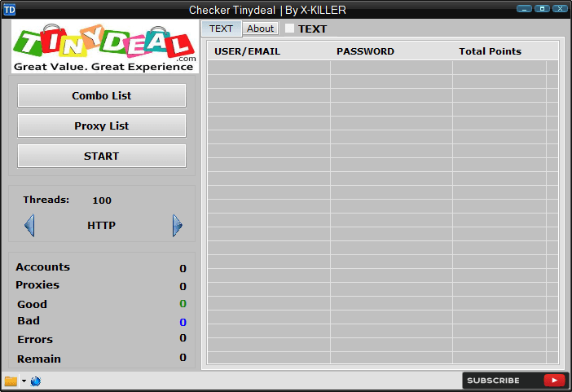Select the TEXT tab
The height and width of the screenshot is (392, 572).
click(x=221, y=29)
